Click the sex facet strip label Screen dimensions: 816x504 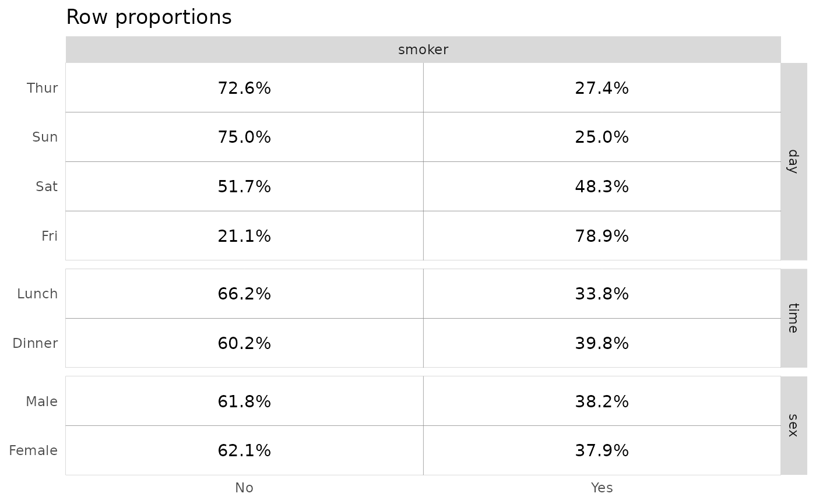click(793, 425)
